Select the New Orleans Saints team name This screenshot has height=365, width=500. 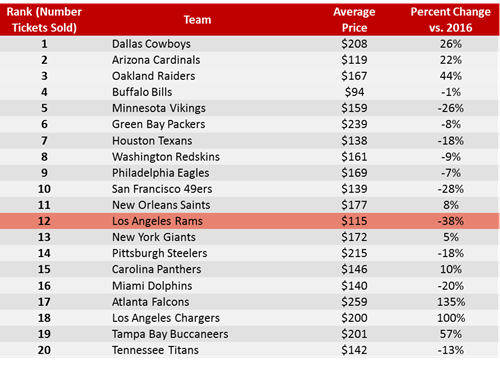161,205
